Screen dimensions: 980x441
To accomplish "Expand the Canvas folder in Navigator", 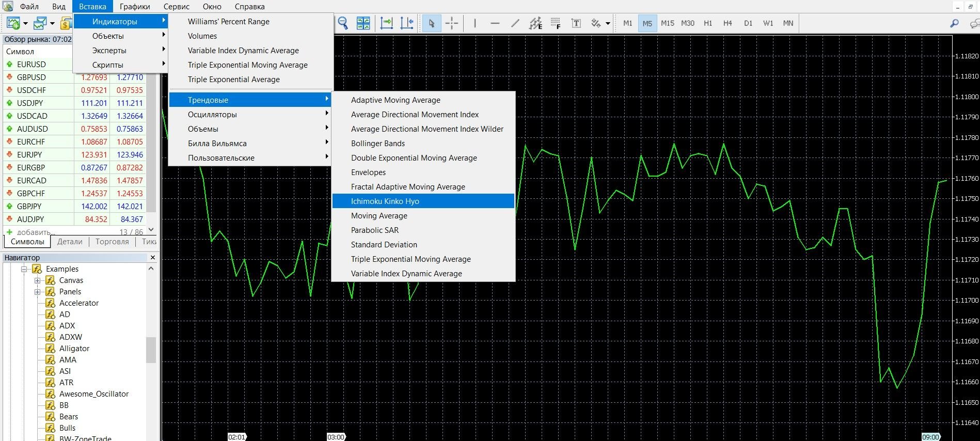I will [37, 280].
